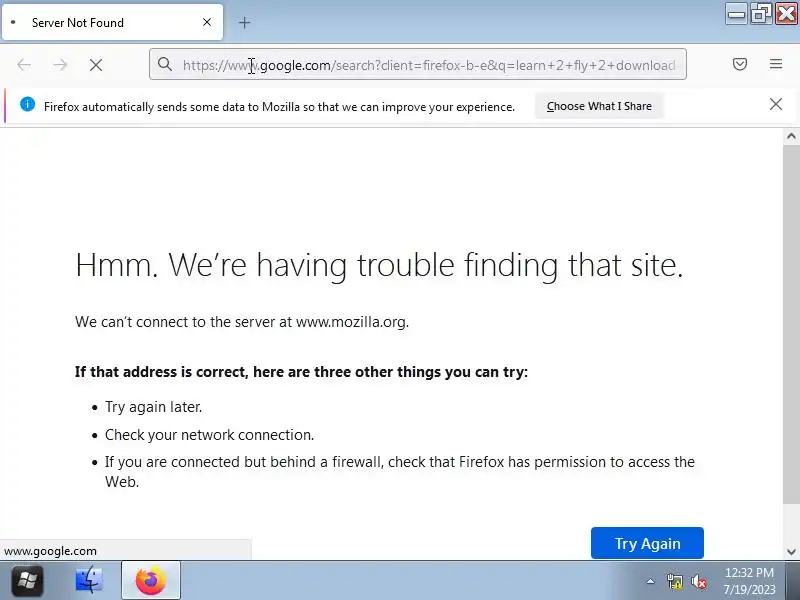Restore down the Firefox window

click(760, 14)
